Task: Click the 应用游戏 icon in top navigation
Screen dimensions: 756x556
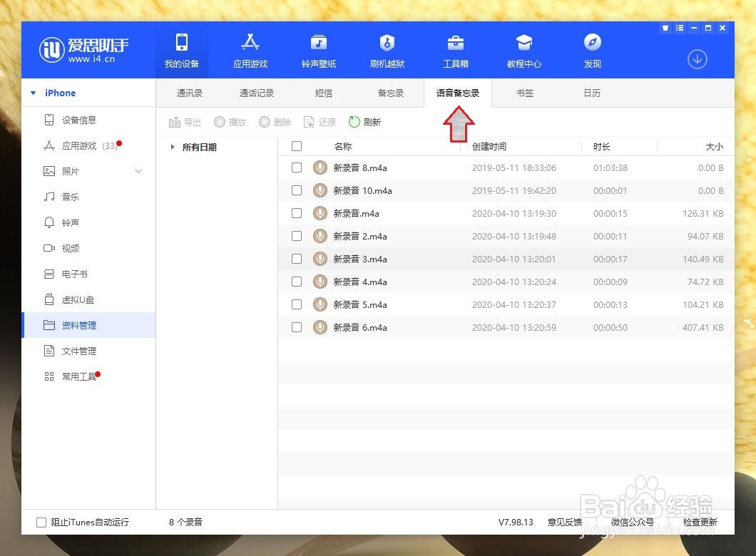Action: [x=249, y=50]
